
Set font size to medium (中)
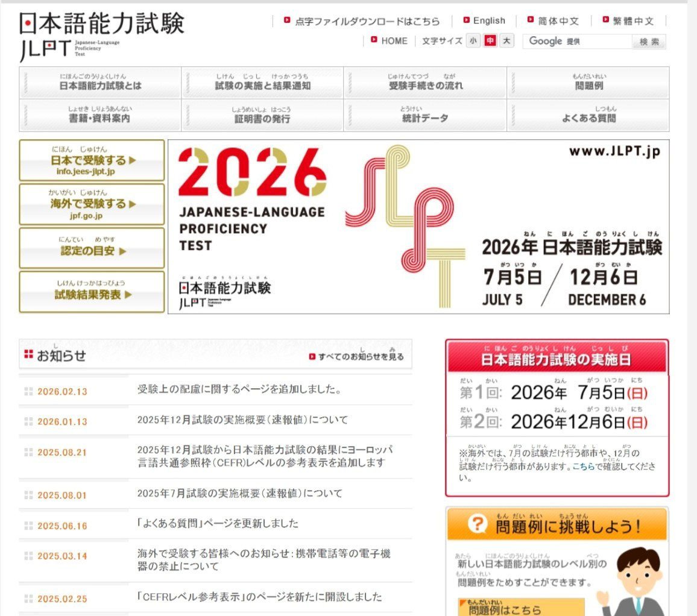click(x=490, y=41)
